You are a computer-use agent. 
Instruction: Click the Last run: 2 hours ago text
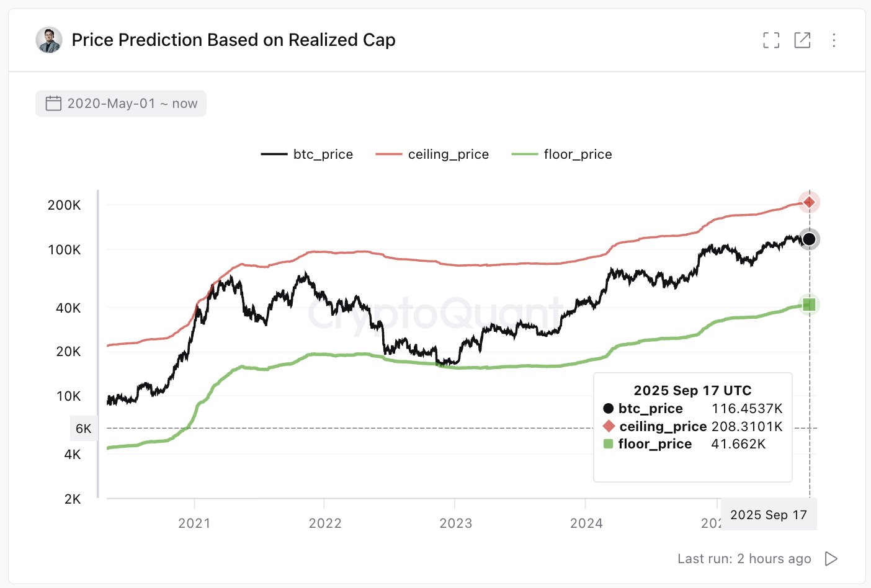[745, 558]
